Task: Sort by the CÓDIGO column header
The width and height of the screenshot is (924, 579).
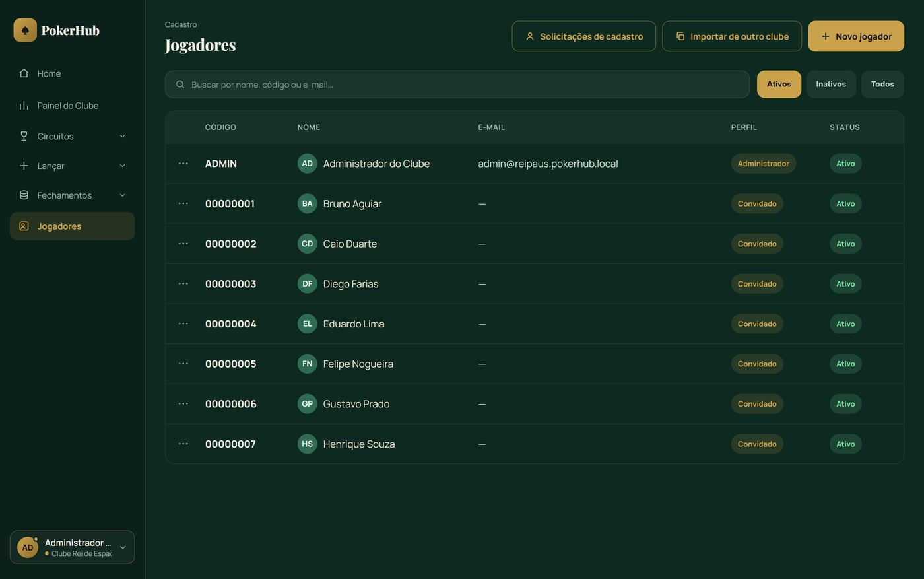Action: click(x=220, y=127)
